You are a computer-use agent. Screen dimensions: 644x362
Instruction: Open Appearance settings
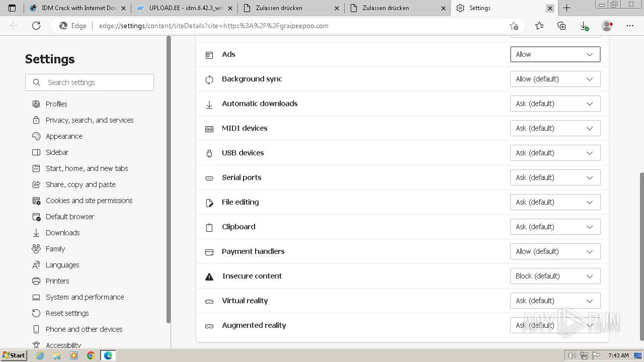tap(64, 136)
